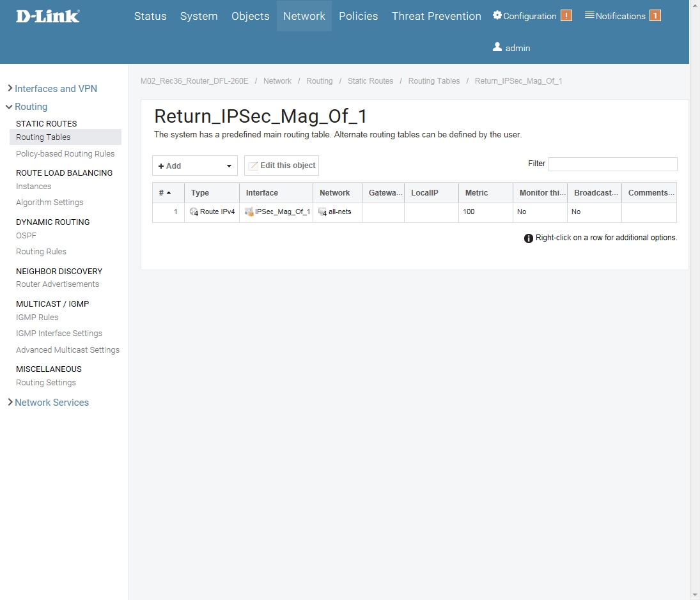Open OSPF under Dynamic Routing

click(26, 235)
